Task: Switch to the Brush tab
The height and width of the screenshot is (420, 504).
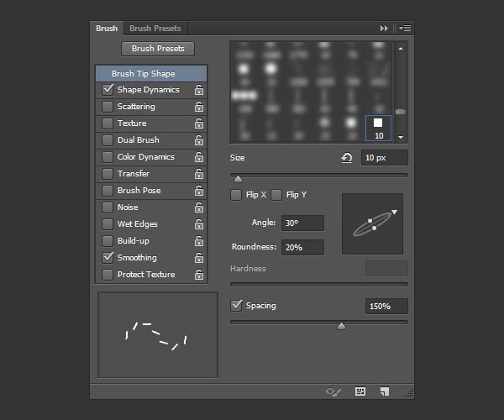Action: click(x=107, y=29)
